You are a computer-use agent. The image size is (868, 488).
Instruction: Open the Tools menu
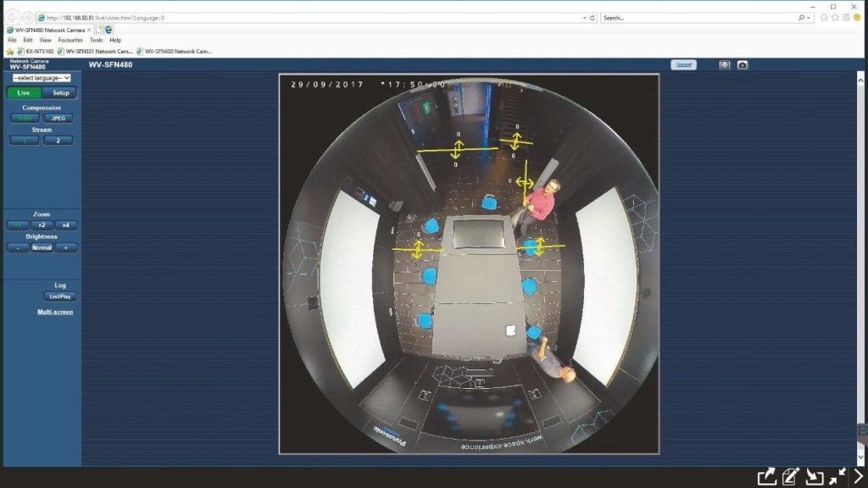pos(95,40)
